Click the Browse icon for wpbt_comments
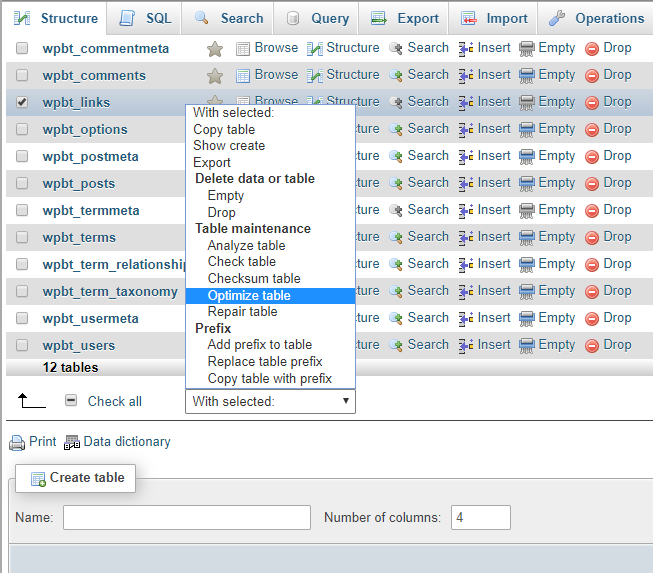Image resolution: width=653 pixels, height=573 pixels. tap(243, 75)
